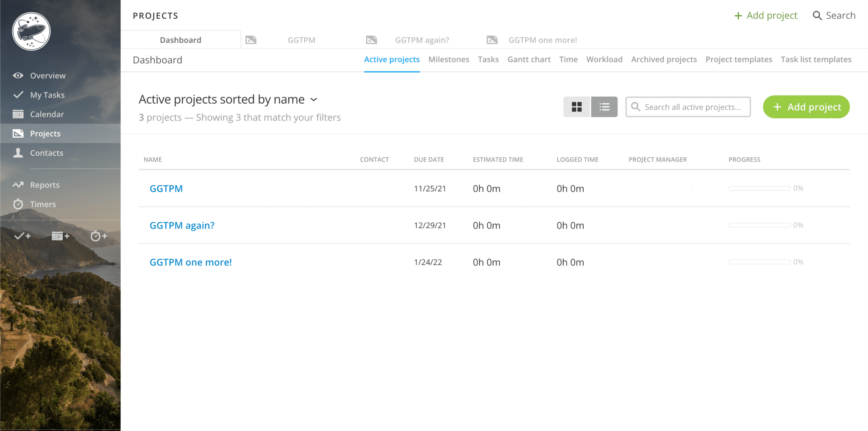Click 'Active projects sorted by name' heading
Image resolution: width=868 pixels, height=431 pixels.
[x=222, y=99]
